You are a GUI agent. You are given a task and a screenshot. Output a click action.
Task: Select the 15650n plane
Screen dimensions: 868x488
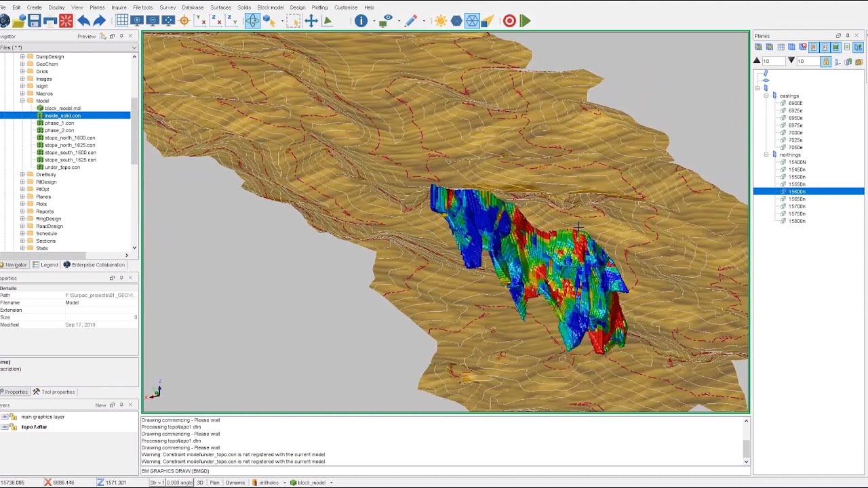[x=797, y=199]
